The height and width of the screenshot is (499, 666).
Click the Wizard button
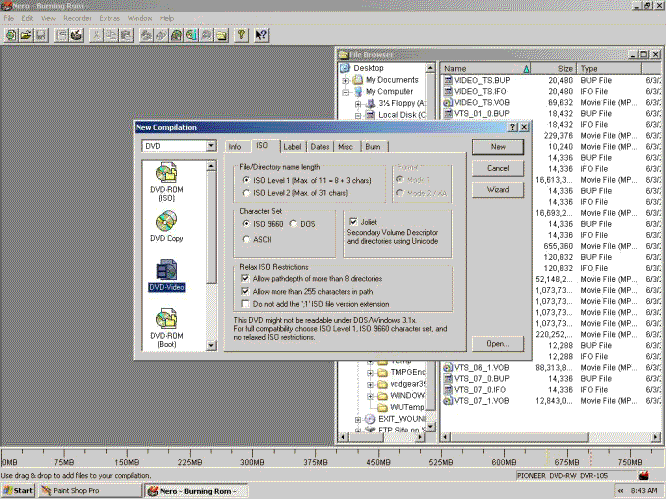click(x=498, y=189)
